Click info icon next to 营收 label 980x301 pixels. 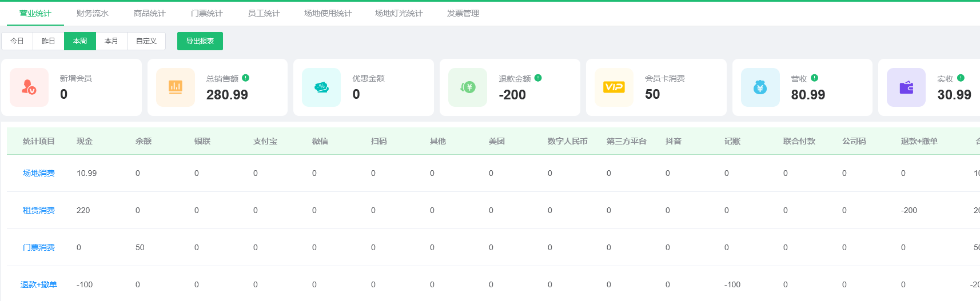[x=815, y=78]
